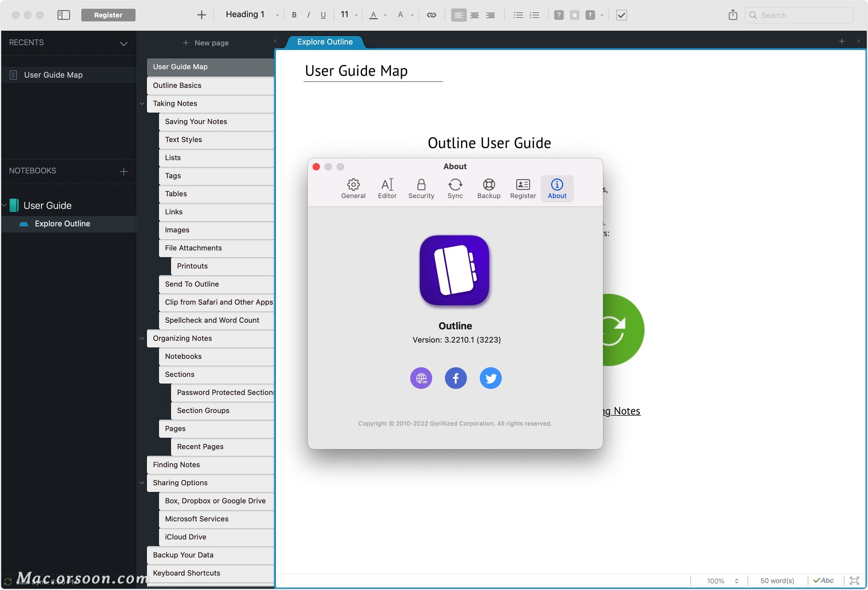Collapse the Recents section chevron

[123, 43]
